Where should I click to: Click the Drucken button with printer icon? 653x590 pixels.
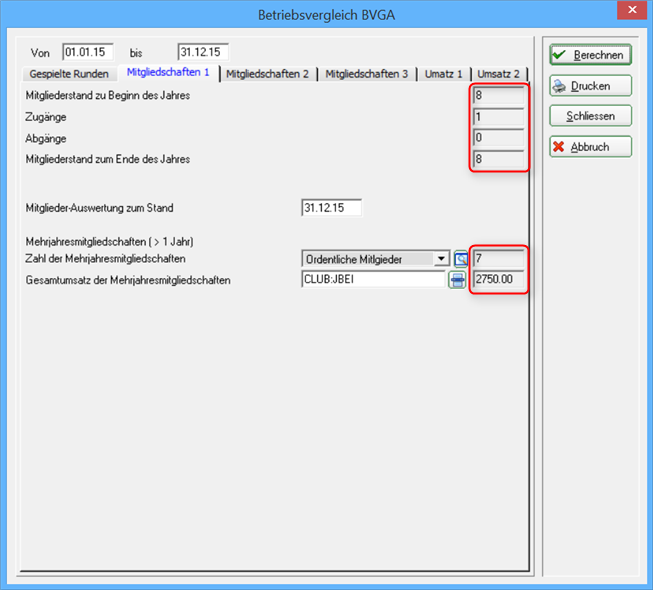coord(591,86)
